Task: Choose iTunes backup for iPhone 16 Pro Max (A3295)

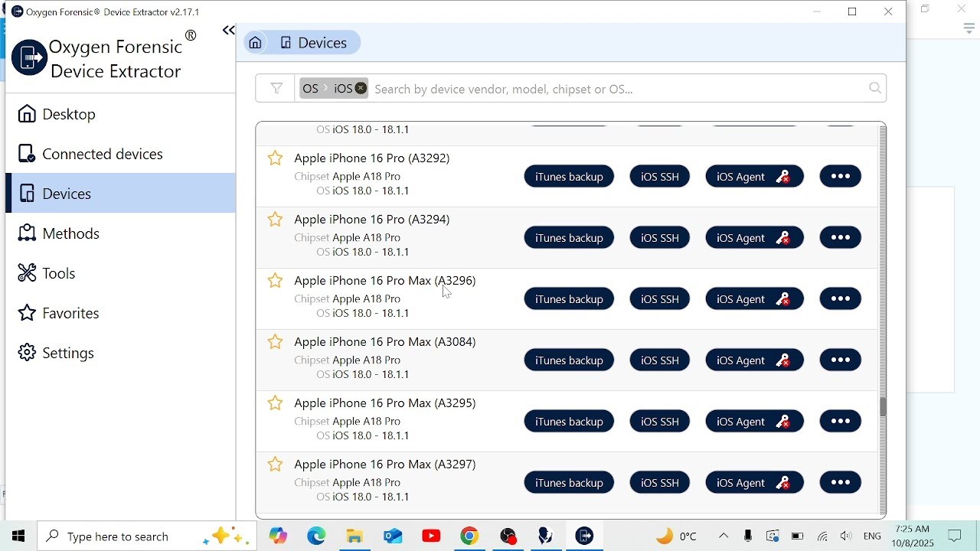Action: [569, 422]
